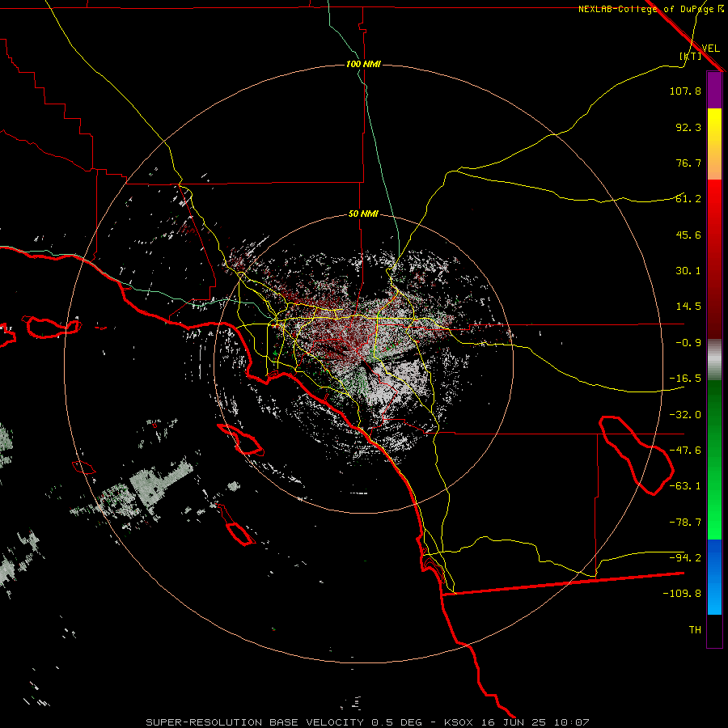Screen dimensions: 728x728
Task: Click the 76.7 velocity scale value
Action: tap(688, 163)
